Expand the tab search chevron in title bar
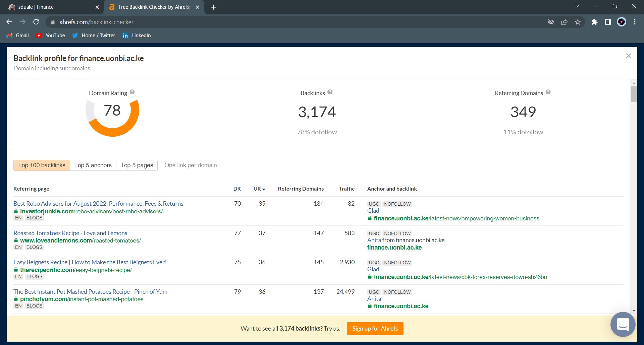The height and width of the screenshot is (345, 644). tap(577, 7)
